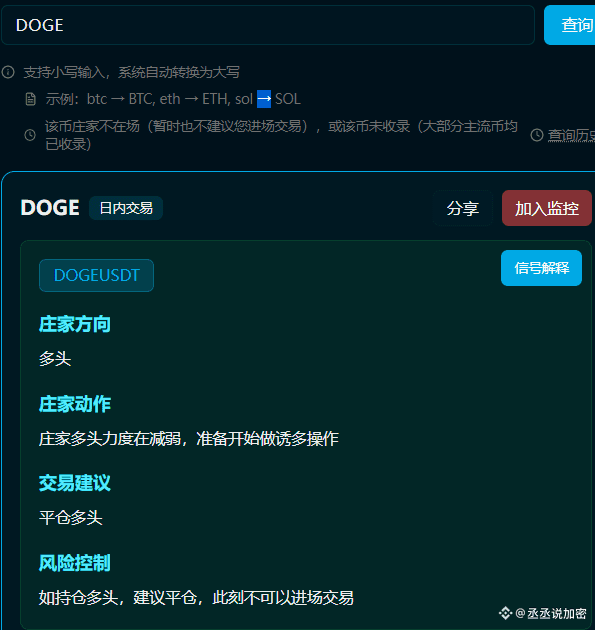Click the document icon before 示例

31,99
